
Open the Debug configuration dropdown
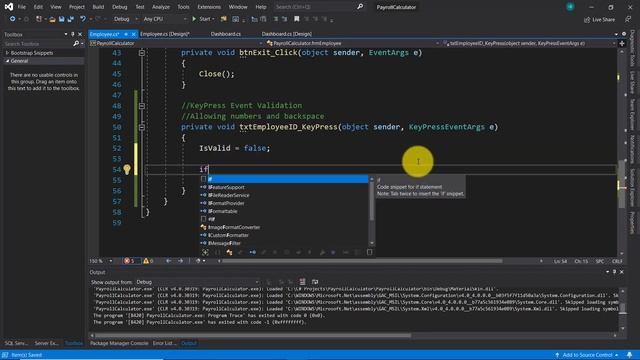tap(125, 19)
